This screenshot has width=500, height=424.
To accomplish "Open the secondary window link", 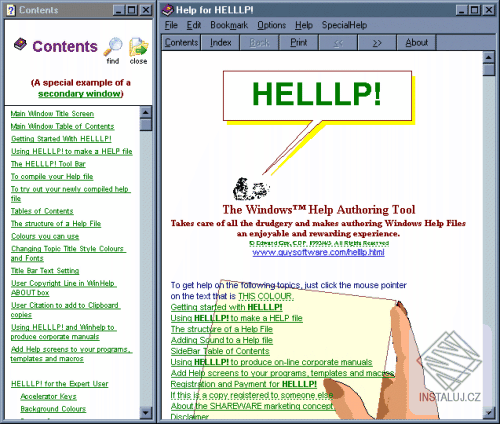I will coord(79,94).
